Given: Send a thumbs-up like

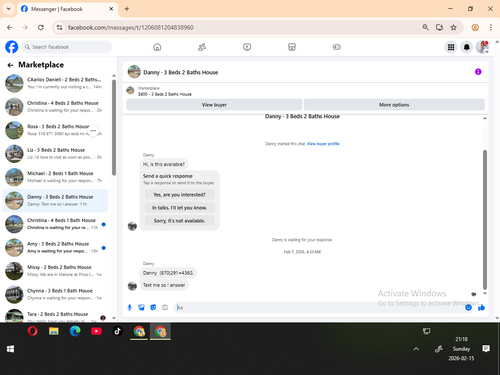Looking at the screenshot, I should point(481,307).
